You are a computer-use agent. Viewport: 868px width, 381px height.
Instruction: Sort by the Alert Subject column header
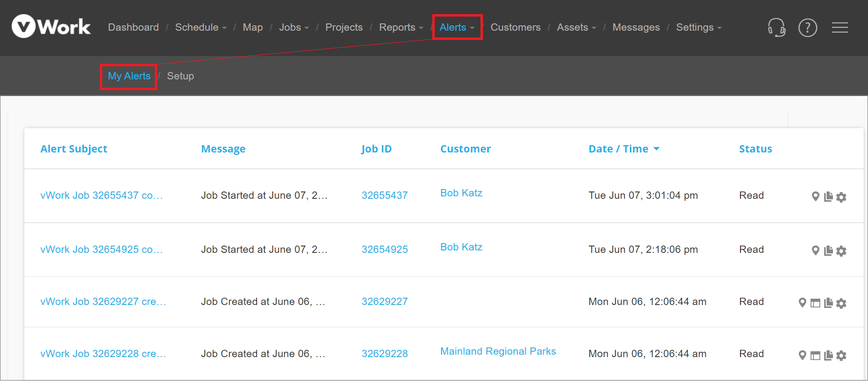click(74, 149)
